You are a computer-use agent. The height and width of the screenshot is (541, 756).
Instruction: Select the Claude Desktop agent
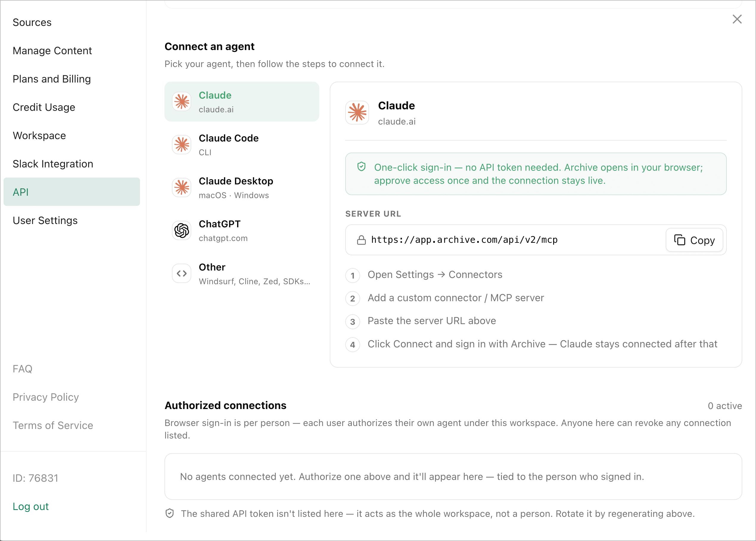[x=242, y=188]
